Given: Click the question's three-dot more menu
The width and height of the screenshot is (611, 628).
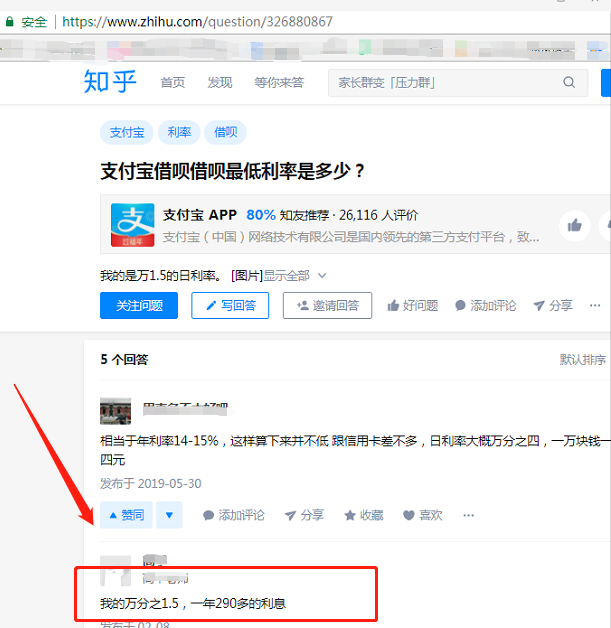Looking at the screenshot, I should (595, 306).
